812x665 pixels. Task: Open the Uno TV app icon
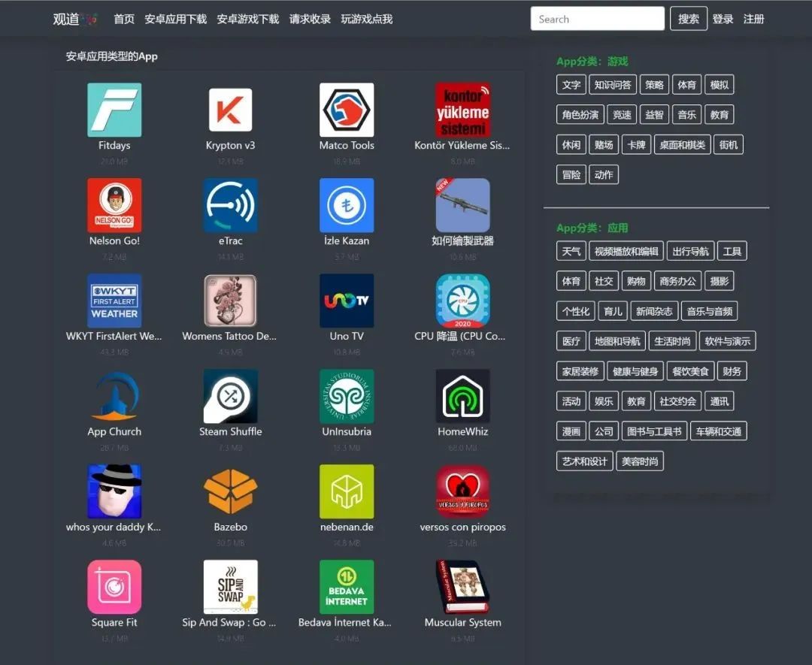tap(347, 301)
